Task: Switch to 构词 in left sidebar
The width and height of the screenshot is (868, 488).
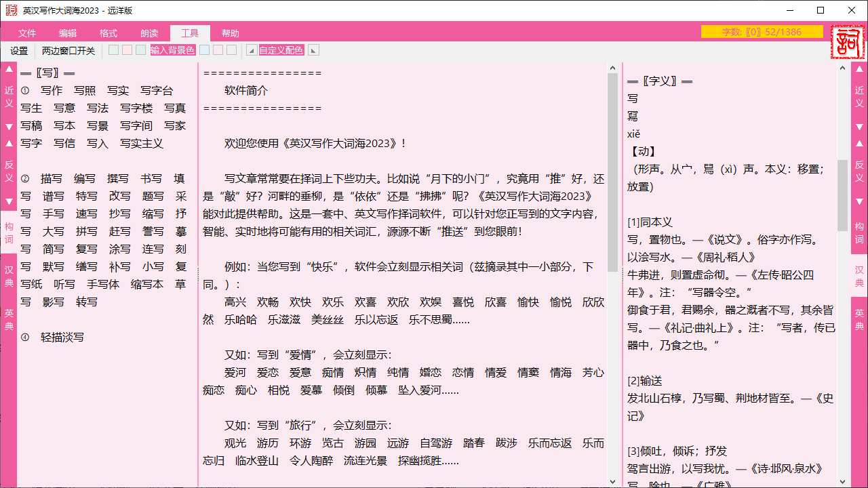Action: point(9,232)
